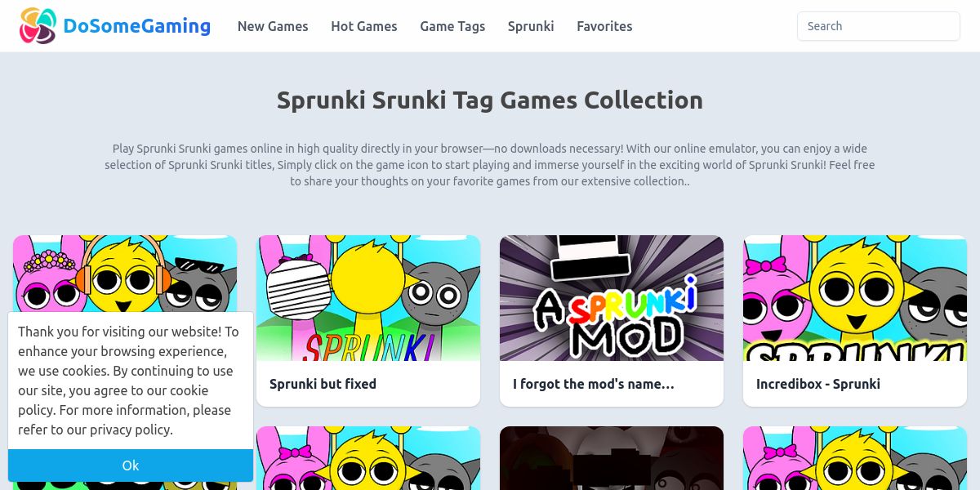This screenshot has width=980, height=490.
Task: Open the DoSomeGaming home link text
Action: [x=137, y=26]
